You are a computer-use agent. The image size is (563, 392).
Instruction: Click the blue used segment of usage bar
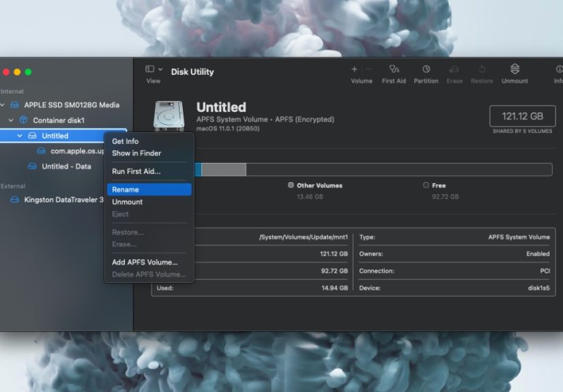point(198,169)
